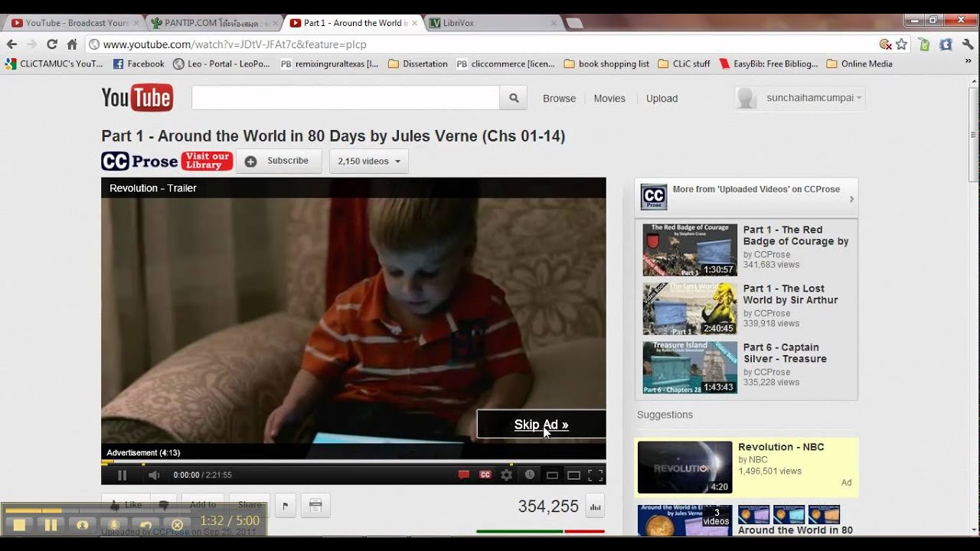The image size is (980, 551).
Task: Show video statistics bar chart icon
Action: [595, 507]
